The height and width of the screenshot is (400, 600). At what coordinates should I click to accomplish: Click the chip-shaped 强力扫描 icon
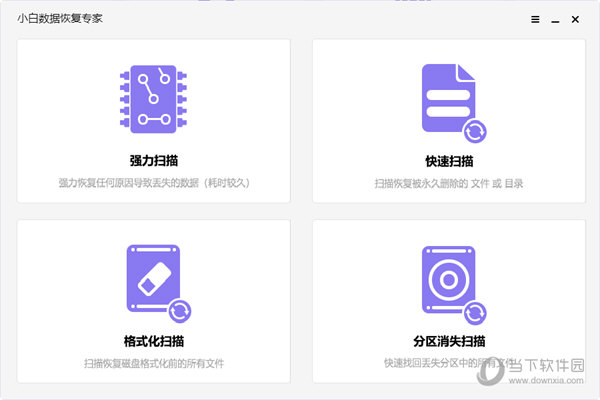(x=153, y=99)
